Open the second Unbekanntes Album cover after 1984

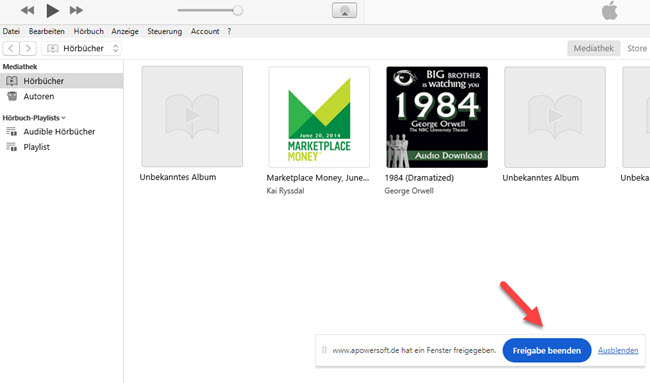click(x=555, y=117)
